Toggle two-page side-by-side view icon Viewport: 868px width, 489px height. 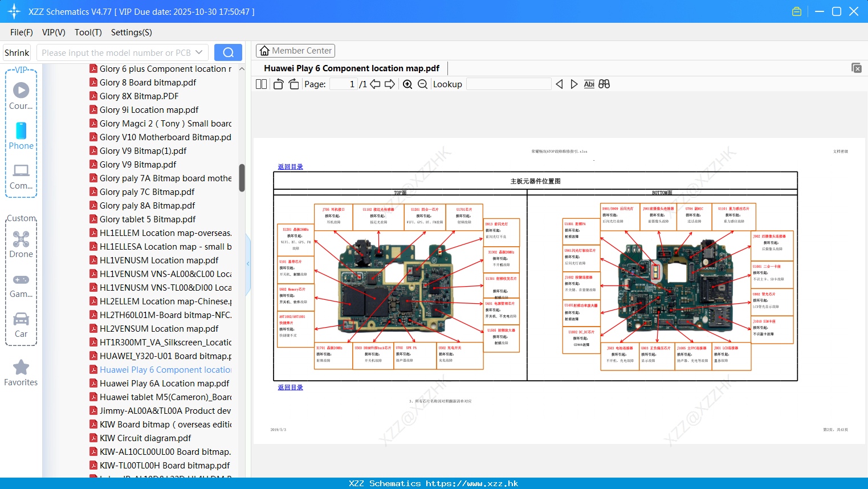tap(261, 84)
